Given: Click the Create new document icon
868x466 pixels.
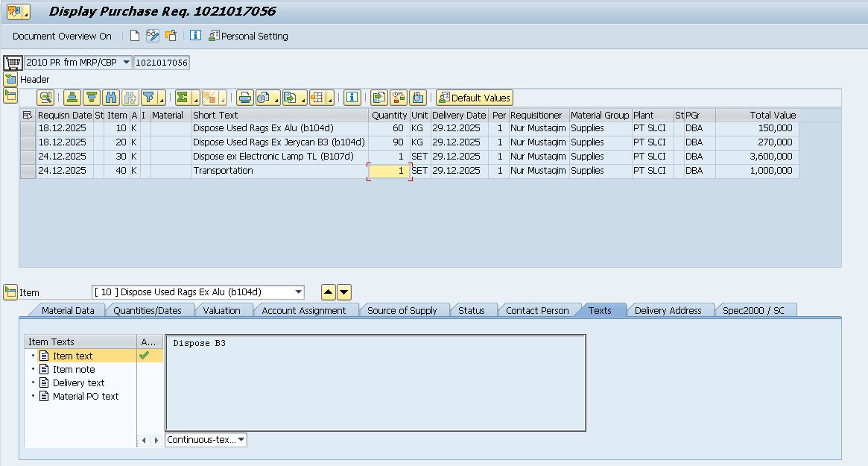Looking at the screenshot, I should (135, 36).
